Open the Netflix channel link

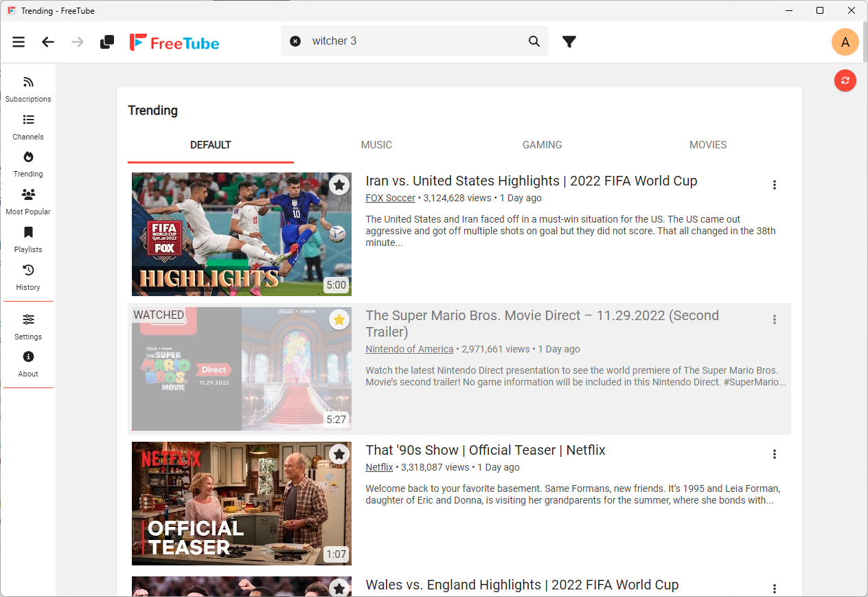379,467
